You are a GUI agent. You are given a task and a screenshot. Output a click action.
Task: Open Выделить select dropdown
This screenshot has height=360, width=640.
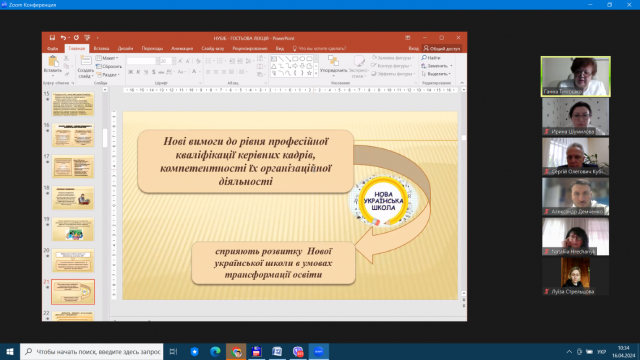(436, 74)
